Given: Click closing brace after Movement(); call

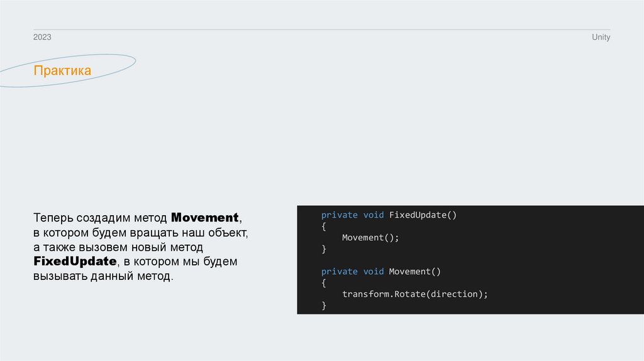Looking at the screenshot, I should click(324, 249).
